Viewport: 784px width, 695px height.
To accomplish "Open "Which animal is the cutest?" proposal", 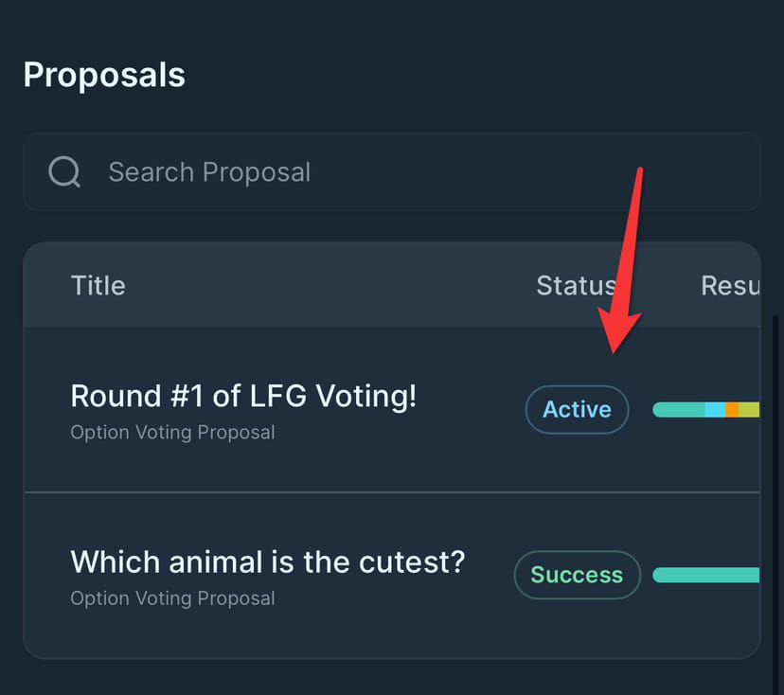I will (267, 561).
